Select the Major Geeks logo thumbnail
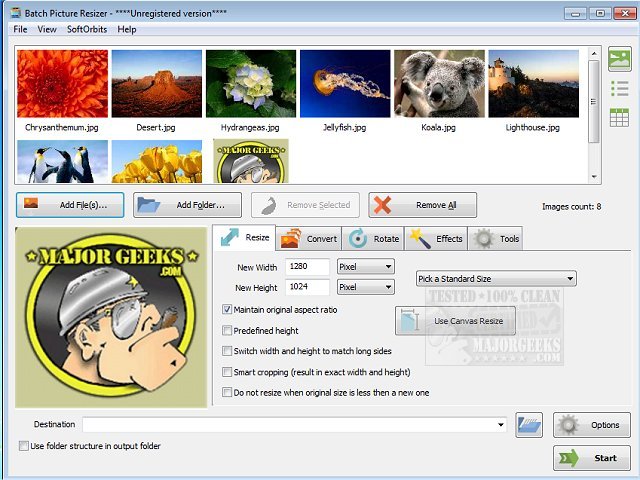Viewport: 640px width, 480px height. (x=251, y=161)
